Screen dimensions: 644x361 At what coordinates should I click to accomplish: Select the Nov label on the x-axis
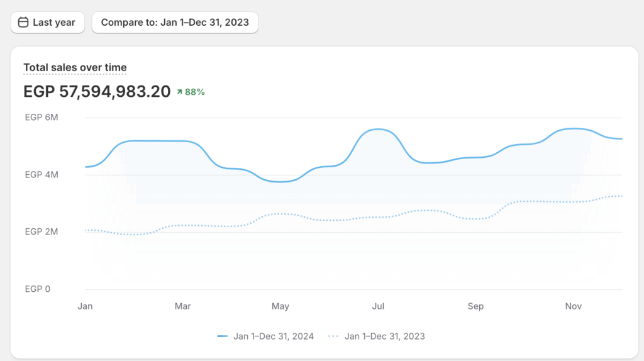click(573, 306)
